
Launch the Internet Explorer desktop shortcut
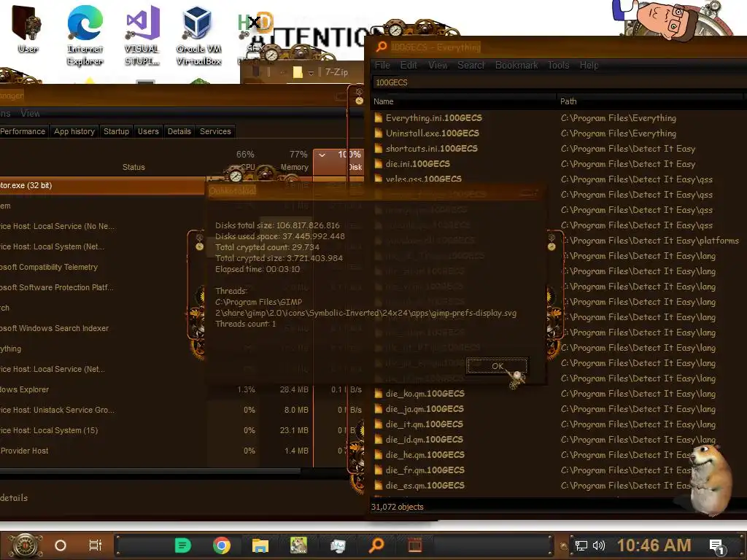tap(85, 35)
